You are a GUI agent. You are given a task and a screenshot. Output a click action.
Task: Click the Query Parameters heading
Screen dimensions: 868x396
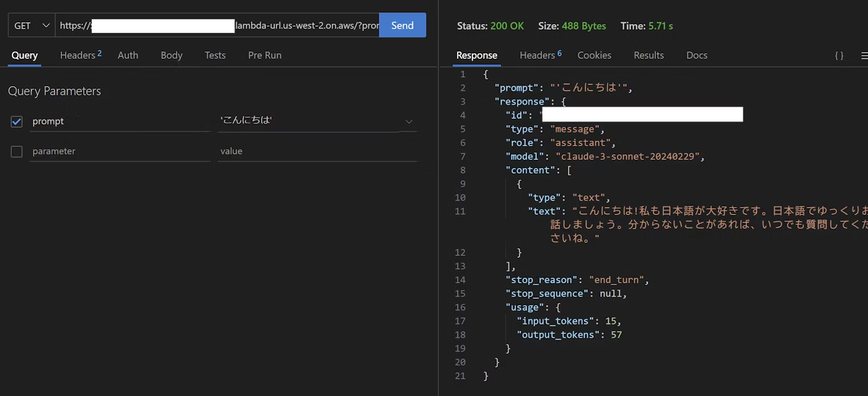point(55,91)
